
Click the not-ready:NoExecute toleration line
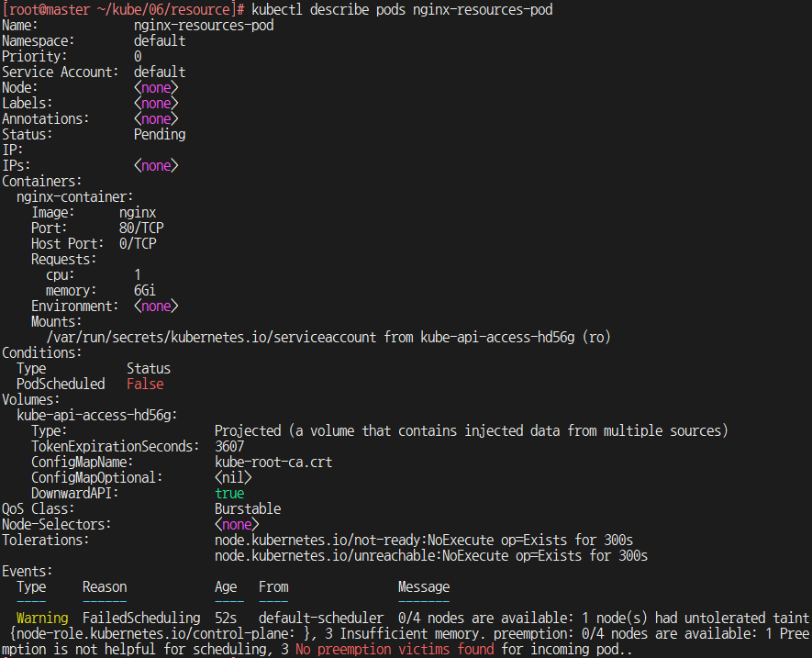coord(424,540)
